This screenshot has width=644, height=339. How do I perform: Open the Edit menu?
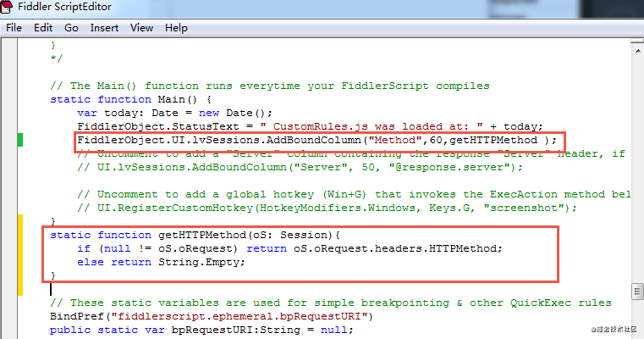tap(43, 28)
